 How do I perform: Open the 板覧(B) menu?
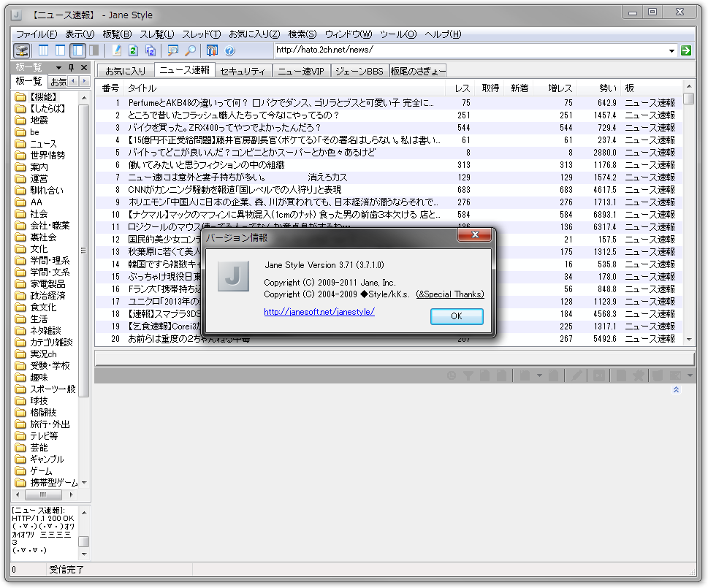click(x=117, y=34)
